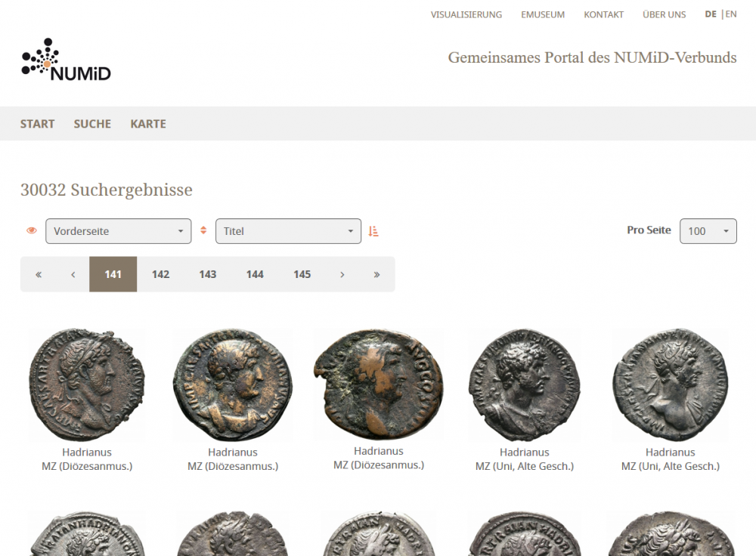Viewport: 756px width, 556px height.
Task: Open the Vorderseite view dropdown
Action: (x=118, y=231)
